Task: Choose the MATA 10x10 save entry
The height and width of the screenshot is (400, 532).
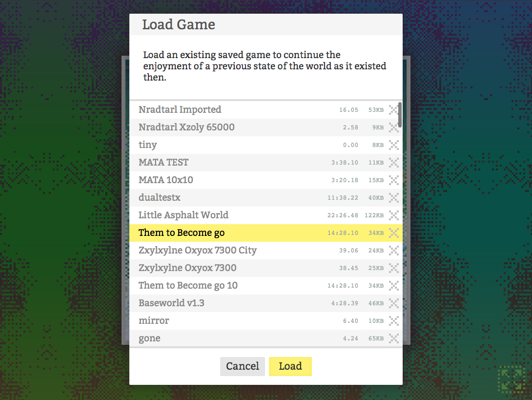Action: point(166,180)
